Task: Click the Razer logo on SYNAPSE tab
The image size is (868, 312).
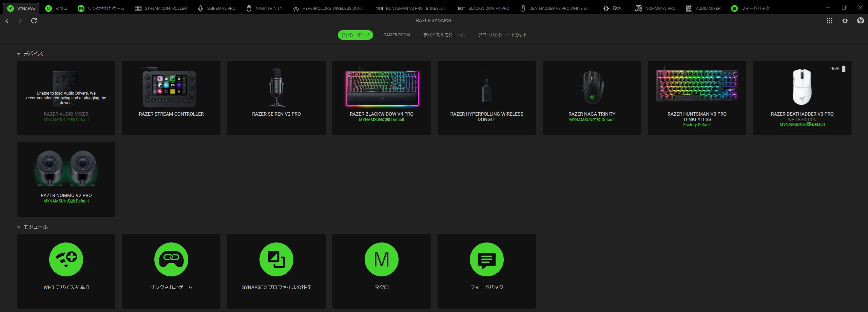Action: pos(11,8)
